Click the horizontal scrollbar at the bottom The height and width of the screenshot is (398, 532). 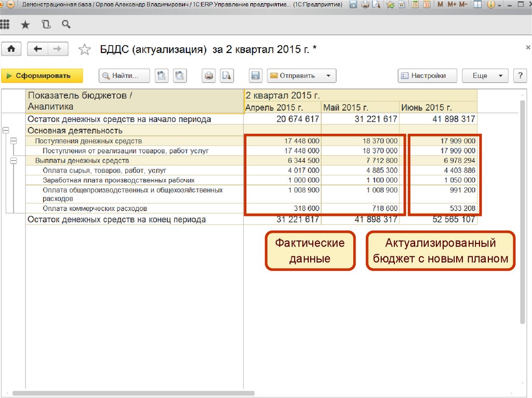click(134, 393)
